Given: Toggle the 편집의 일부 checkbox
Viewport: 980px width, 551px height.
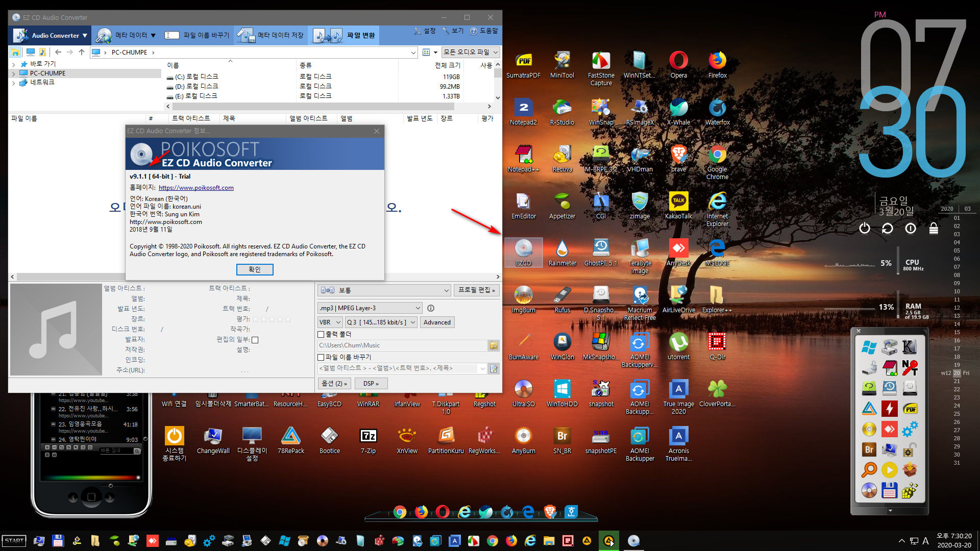Looking at the screenshot, I should tap(255, 340).
